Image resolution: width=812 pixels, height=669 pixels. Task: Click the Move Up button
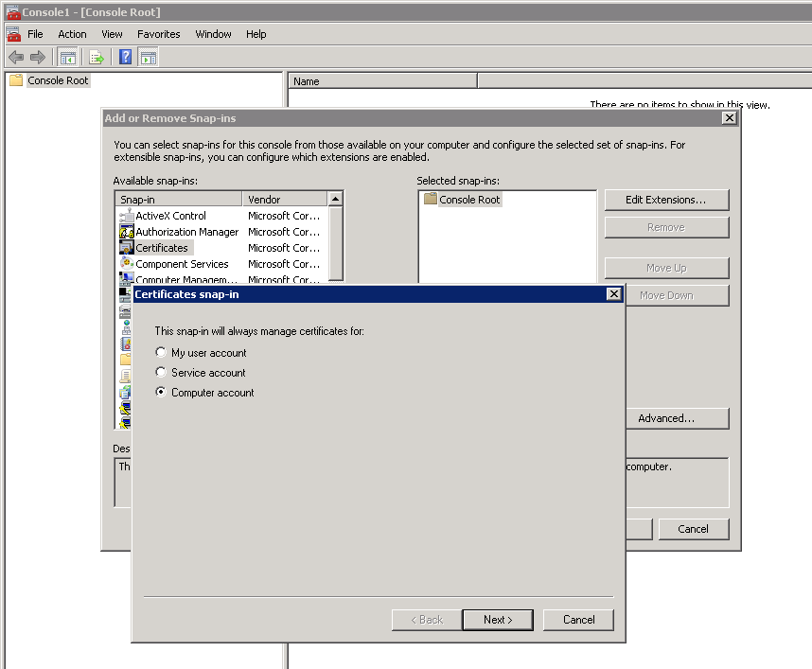pos(666,268)
